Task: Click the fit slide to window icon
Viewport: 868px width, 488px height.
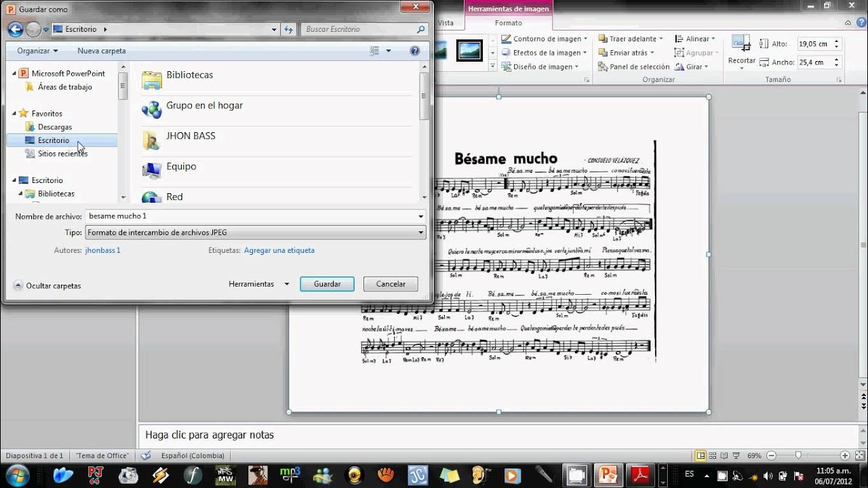Action: (x=859, y=455)
